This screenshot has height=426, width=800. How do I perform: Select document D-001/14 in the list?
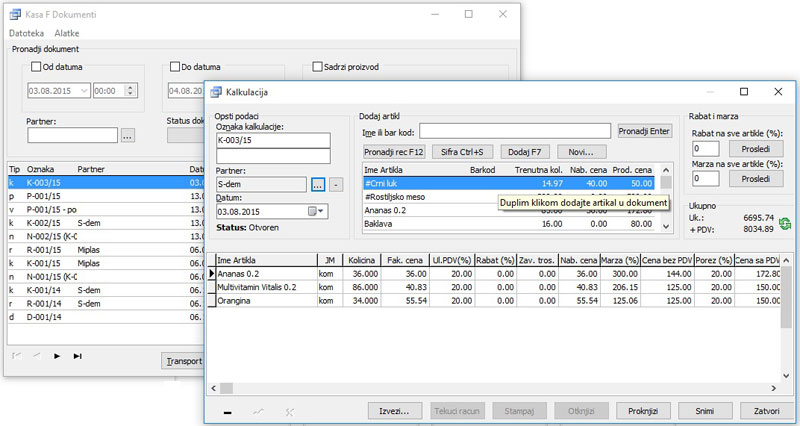[x=106, y=317]
